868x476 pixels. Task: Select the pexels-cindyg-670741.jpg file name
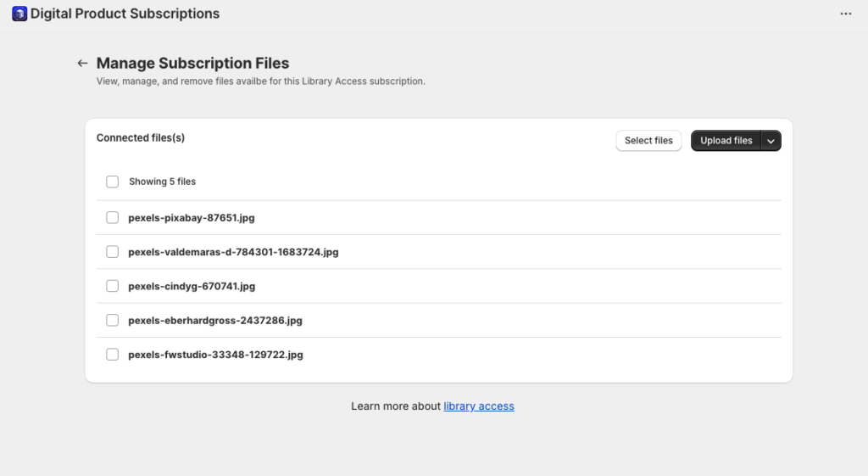(192, 287)
